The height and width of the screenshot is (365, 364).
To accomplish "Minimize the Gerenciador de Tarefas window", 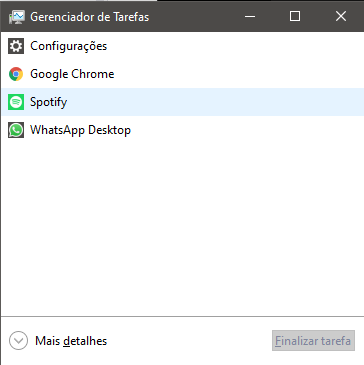I will [250, 16].
